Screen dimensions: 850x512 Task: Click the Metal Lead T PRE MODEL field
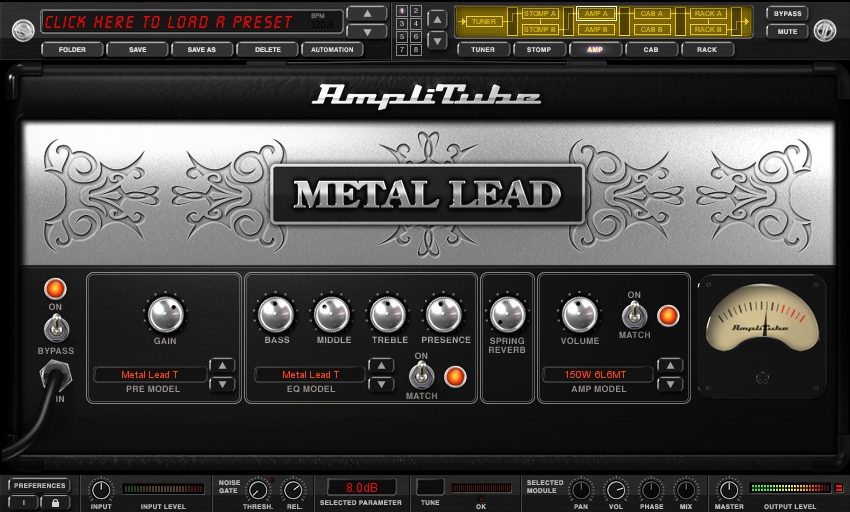click(x=150, y=374)
